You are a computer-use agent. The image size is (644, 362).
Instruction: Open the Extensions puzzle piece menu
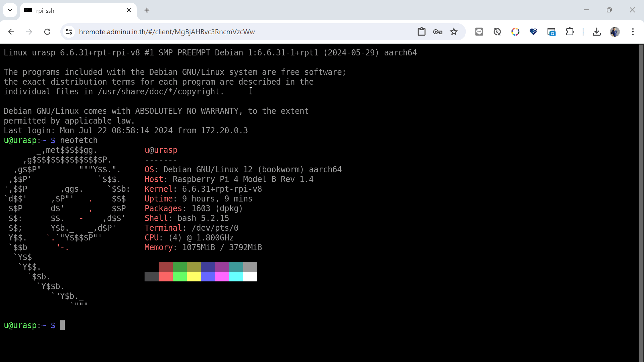(570, 32)
